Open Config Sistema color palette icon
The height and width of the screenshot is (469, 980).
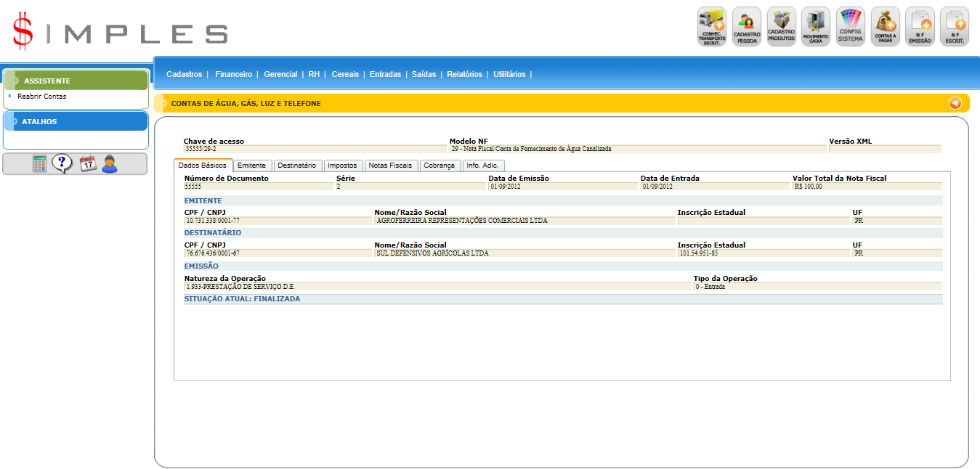point(851,27)
